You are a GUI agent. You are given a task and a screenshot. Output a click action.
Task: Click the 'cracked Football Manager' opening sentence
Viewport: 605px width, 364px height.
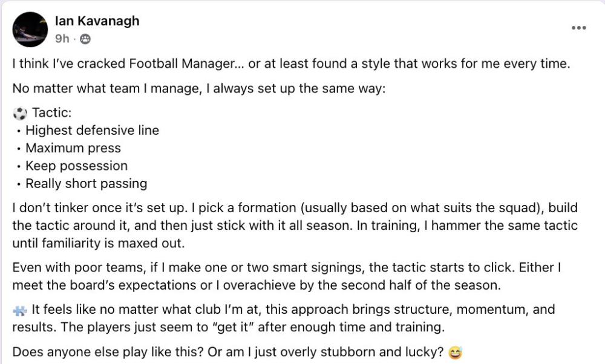pos(292,63)
